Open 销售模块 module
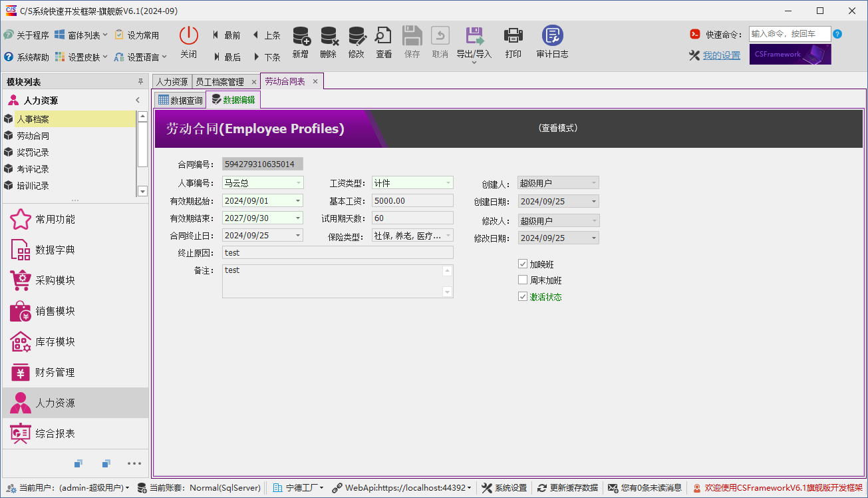868x498 pixels. (75, 311)
